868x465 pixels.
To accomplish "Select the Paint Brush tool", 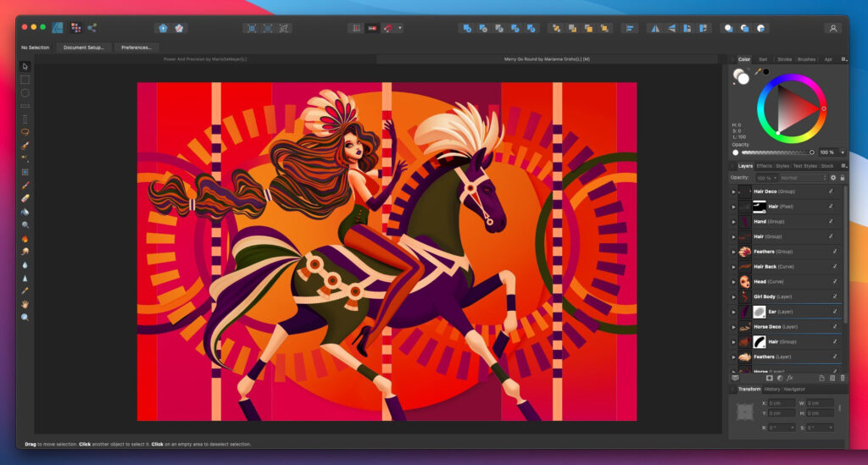I will coord(25,185).
